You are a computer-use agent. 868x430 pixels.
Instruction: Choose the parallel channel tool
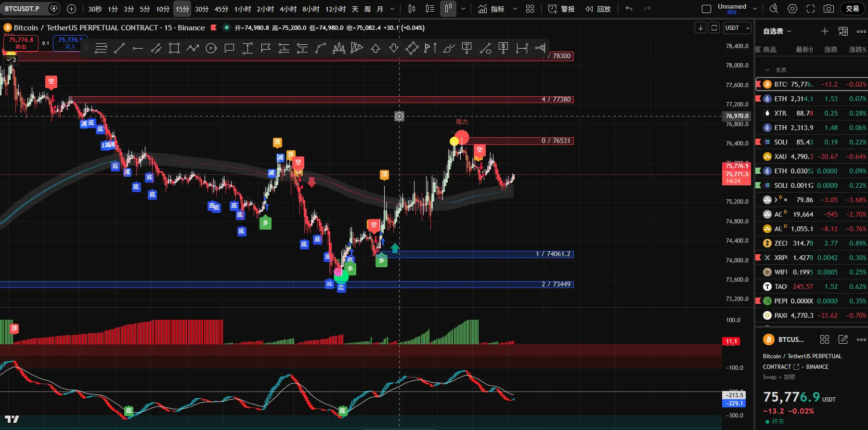156,48
